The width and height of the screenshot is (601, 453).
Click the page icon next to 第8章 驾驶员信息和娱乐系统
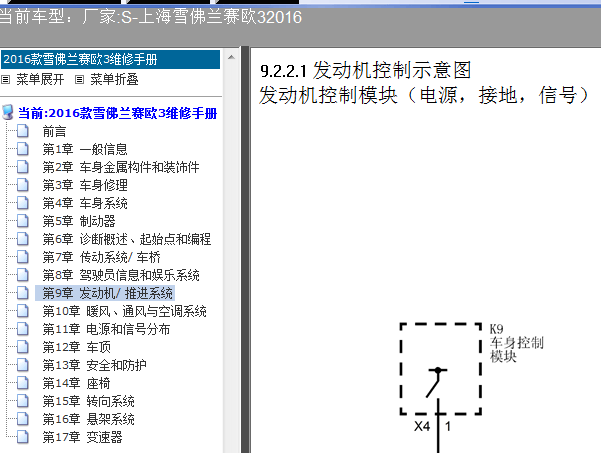[x=23, y=275]
